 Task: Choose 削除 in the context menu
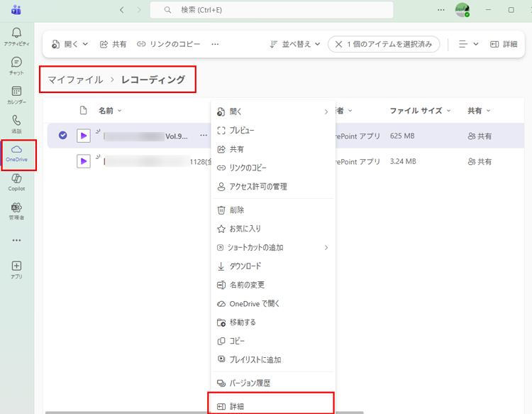(x=273, y=210)
